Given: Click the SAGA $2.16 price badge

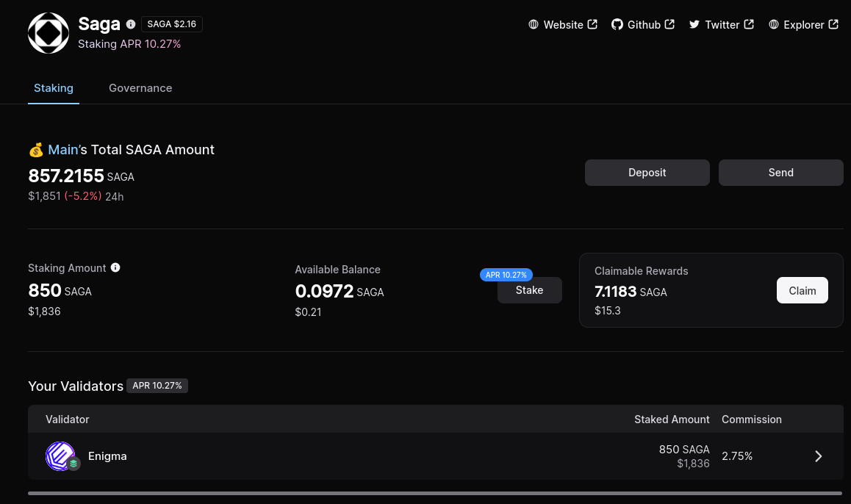Looking at the screenshot, I should point(171,24).
